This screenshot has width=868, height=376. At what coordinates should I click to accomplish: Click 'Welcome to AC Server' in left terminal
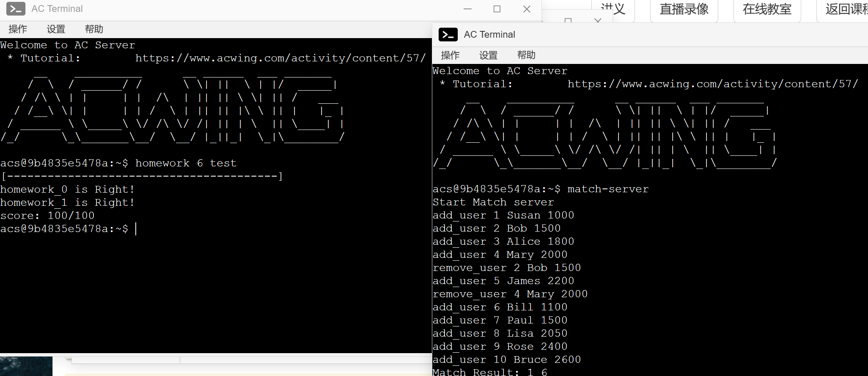tap(68, 45)
